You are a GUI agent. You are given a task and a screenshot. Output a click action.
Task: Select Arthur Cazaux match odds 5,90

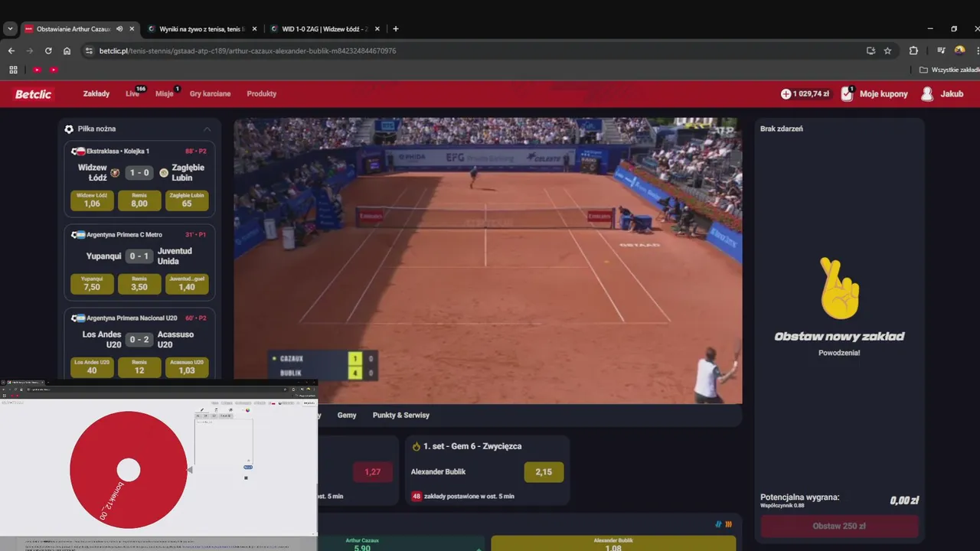(x=402, y=543)
